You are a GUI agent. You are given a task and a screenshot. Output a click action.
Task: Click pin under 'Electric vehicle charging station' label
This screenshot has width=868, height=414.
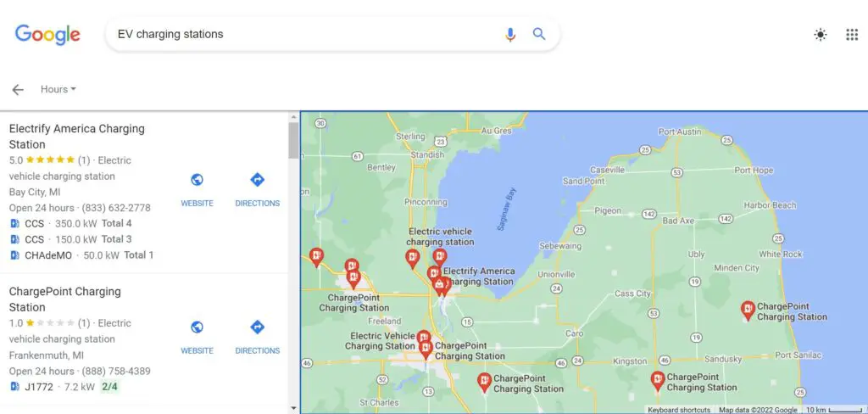tap(440, 256)
